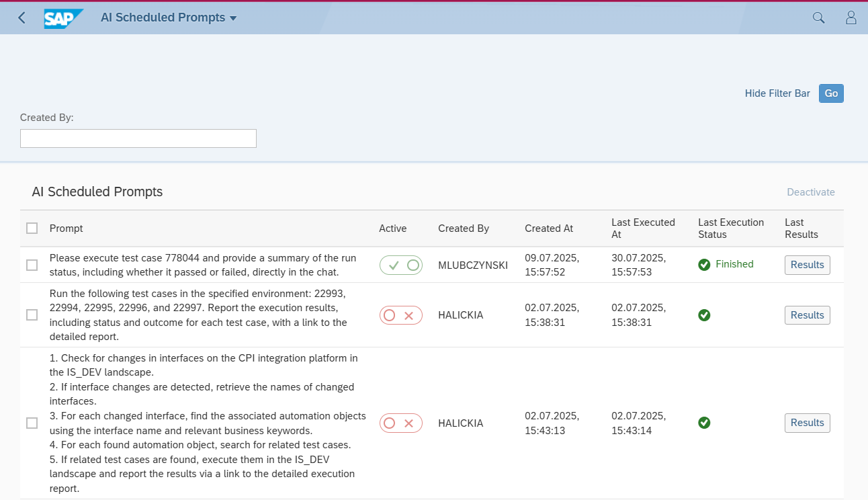Focus the Created By filter field

pos(138,138)
